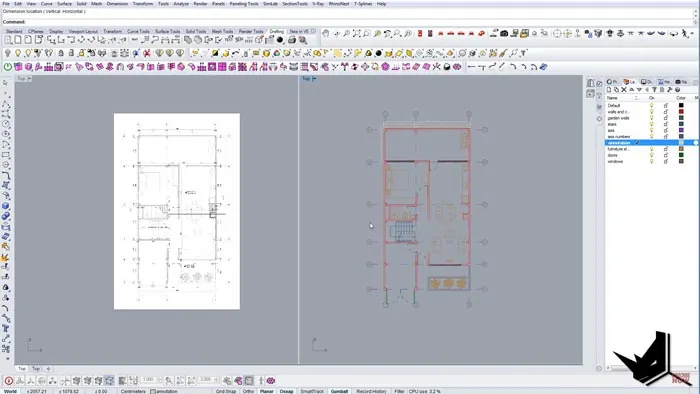
Task: Click the blue sphere solid tool in left sidebar
Action: (x=5, y=206)
